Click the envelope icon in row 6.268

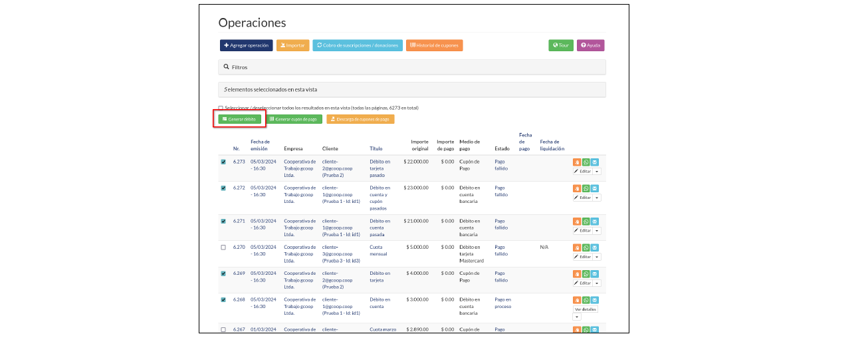coord(595,300)
